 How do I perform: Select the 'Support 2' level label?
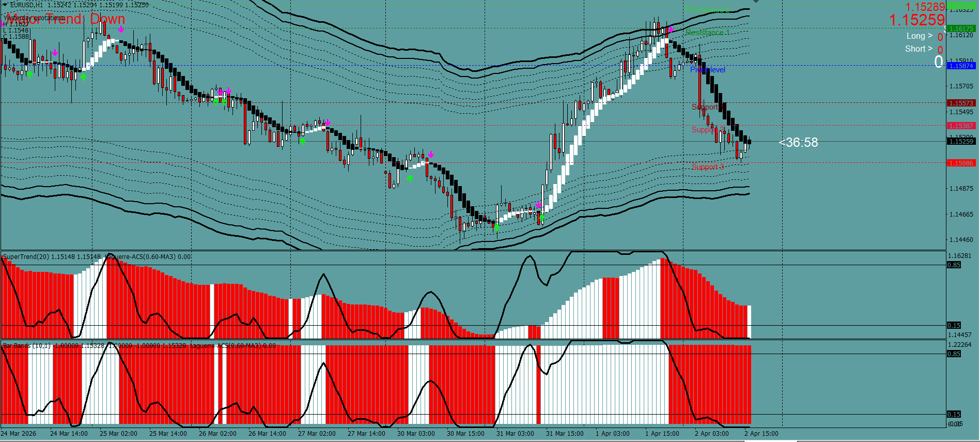click(708, 129)
